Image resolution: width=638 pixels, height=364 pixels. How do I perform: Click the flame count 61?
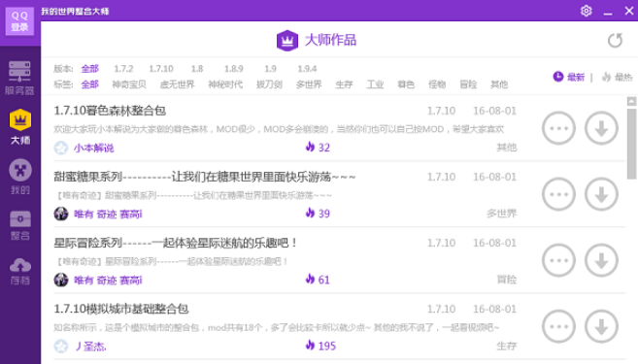pos(318,280)
